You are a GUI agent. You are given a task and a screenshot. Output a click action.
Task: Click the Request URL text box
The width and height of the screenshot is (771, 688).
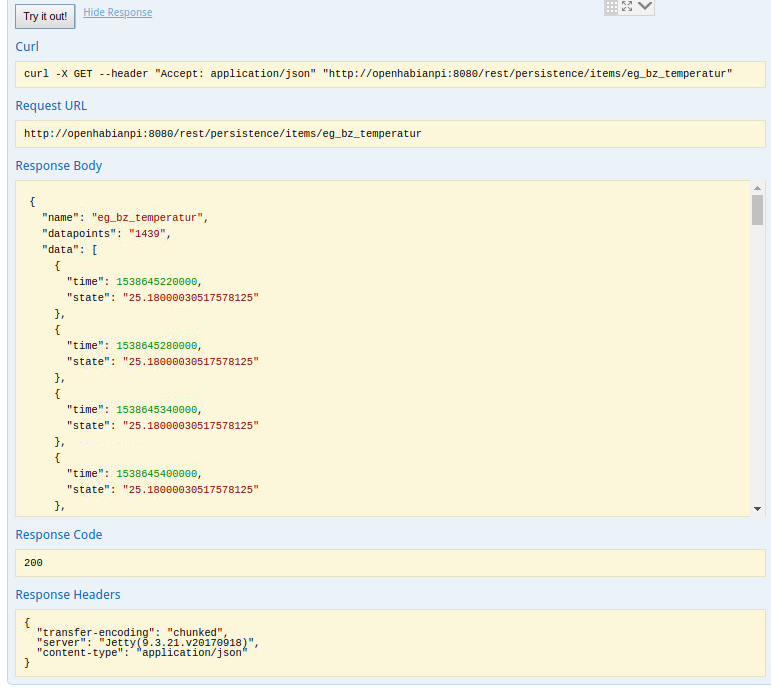pyautogui.click(x=390, y=134)
